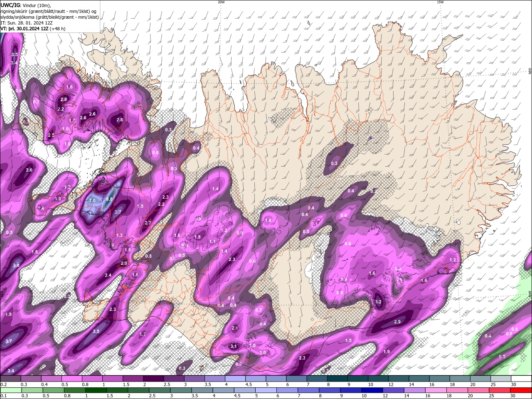Pick lightest green rain swatch between 0.1 and 0.3
Image resolution: width=532 pixels, height=399 pixels.
click(x=11, y=390)
